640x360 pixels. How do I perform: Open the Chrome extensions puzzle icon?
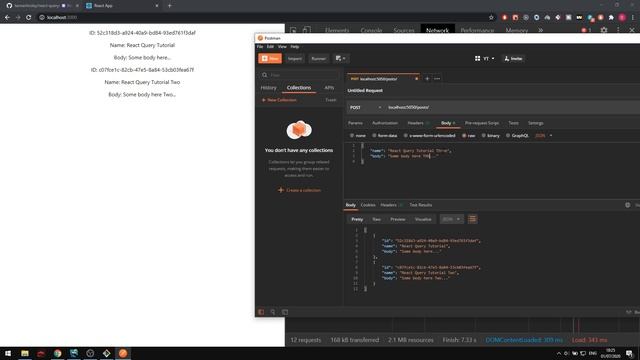[611, 18]
